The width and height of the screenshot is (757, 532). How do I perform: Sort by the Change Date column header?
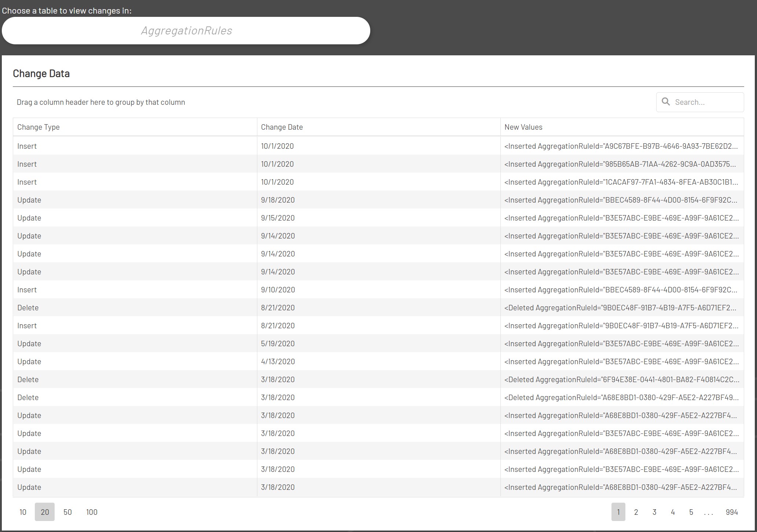[282, 127]
